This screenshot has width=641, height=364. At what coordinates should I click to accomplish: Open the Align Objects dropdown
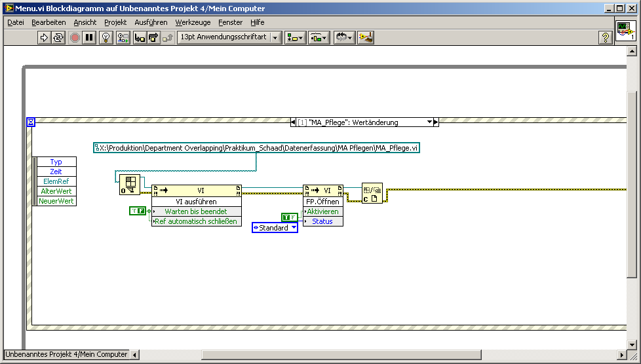coord(295,37)
